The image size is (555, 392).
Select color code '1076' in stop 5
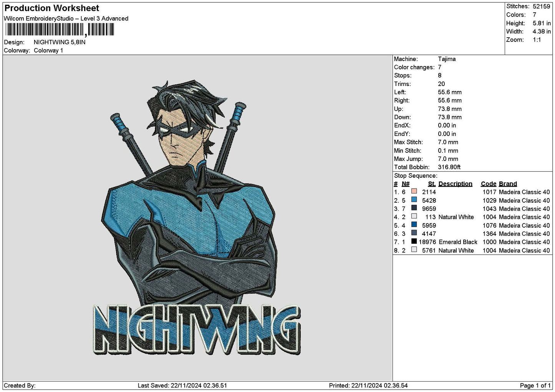tap(489, 226)
